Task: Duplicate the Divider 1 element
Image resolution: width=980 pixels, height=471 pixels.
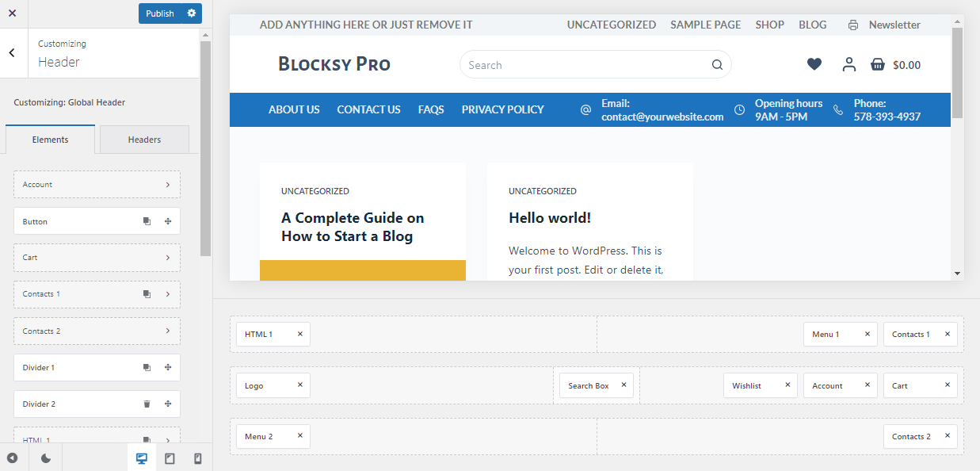Action: pyautogui.click(x=146, y=367)
